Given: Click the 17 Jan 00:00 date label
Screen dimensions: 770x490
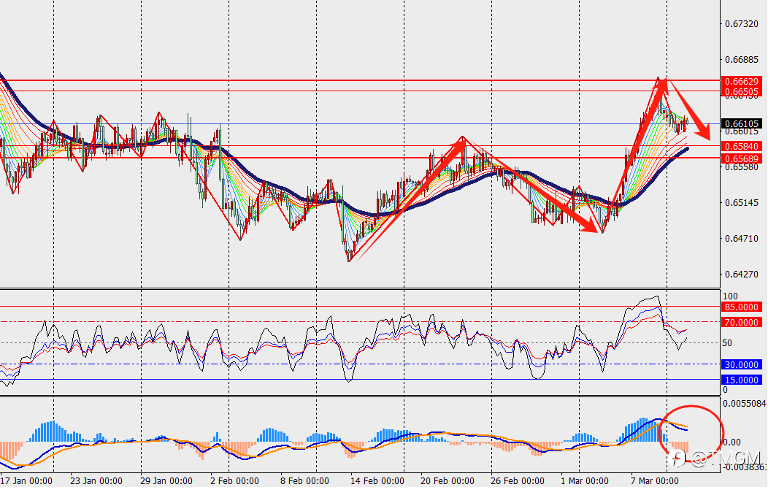Looking at the screenshot, I should (26, 481).
